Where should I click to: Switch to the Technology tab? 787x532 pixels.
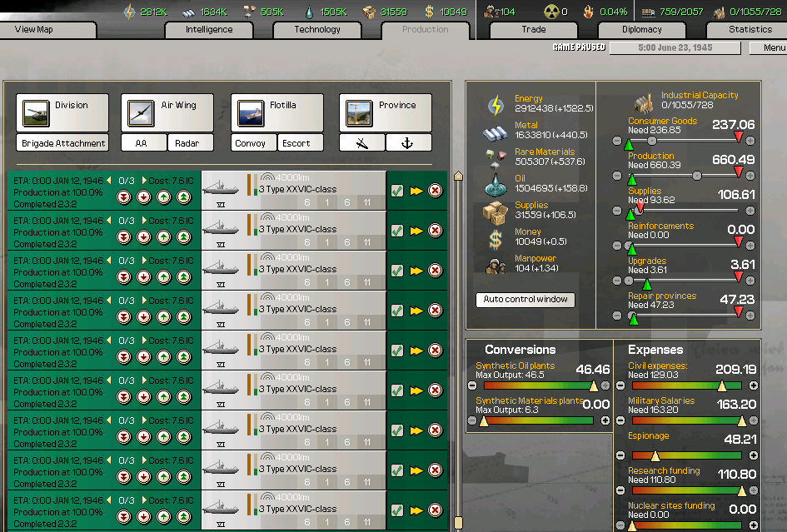coord(317,30)
